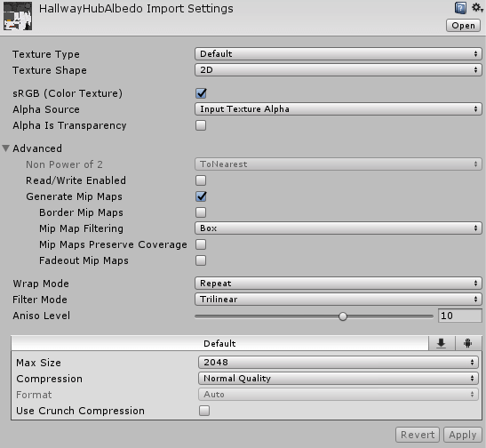The width and height of the screenshot is (486, 448).
Task: Enable Alpha Is Transparency checkbox
Action: pyautogui.click(x=201, y=125)
